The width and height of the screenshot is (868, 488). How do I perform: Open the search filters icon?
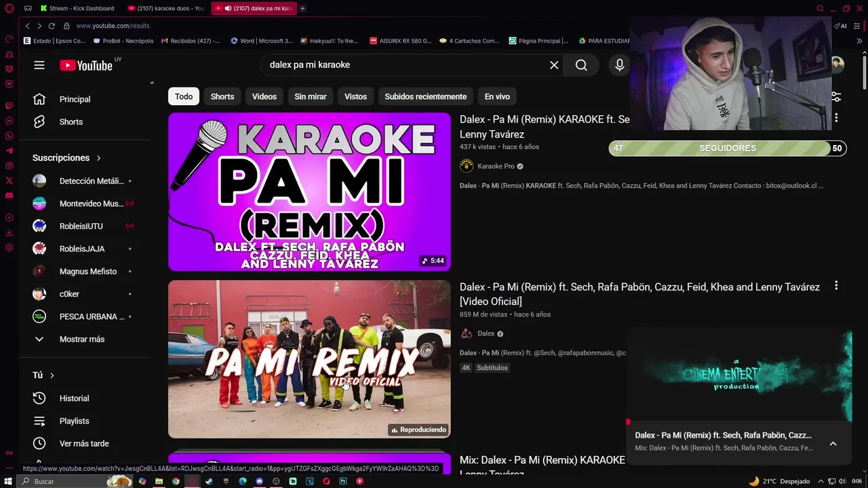[x=836, y=97]
